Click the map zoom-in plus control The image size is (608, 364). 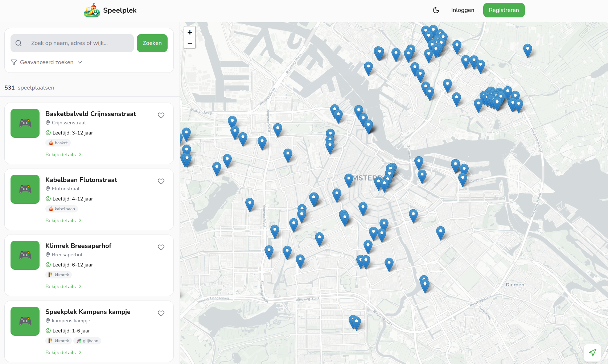(x=190, y=32)
